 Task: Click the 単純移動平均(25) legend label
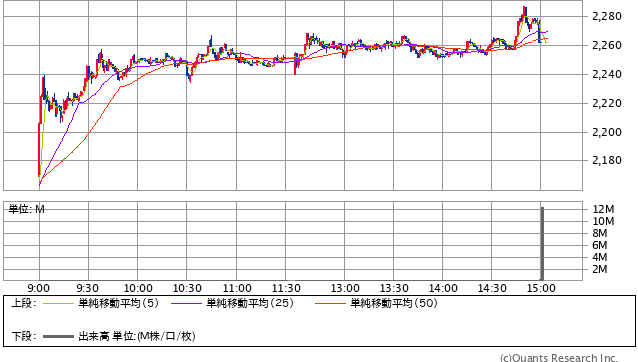click(250, 303)
